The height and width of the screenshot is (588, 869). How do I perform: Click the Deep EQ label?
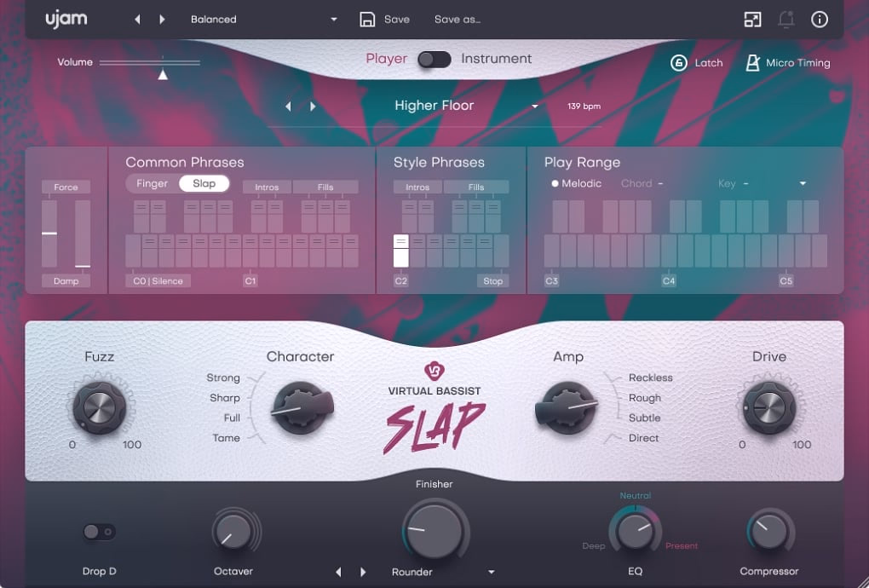pyautogui.click(x=594, y=546)
